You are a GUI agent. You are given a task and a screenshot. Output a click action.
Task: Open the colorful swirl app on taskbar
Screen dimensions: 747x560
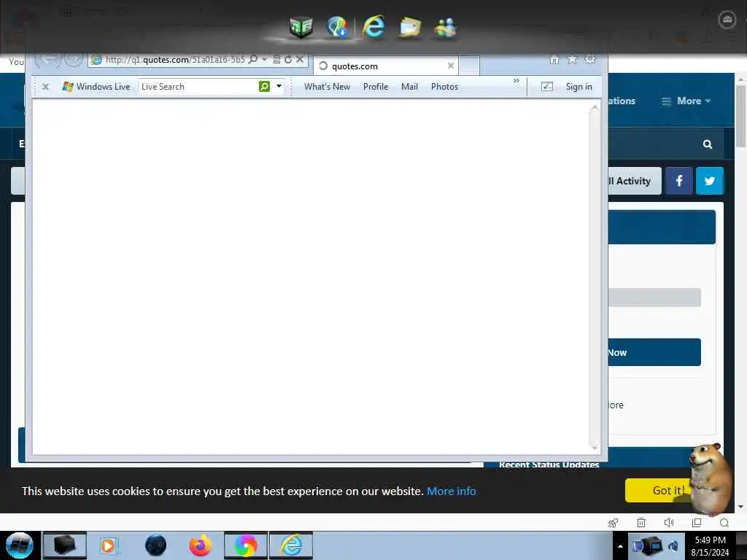coord(246,545)
